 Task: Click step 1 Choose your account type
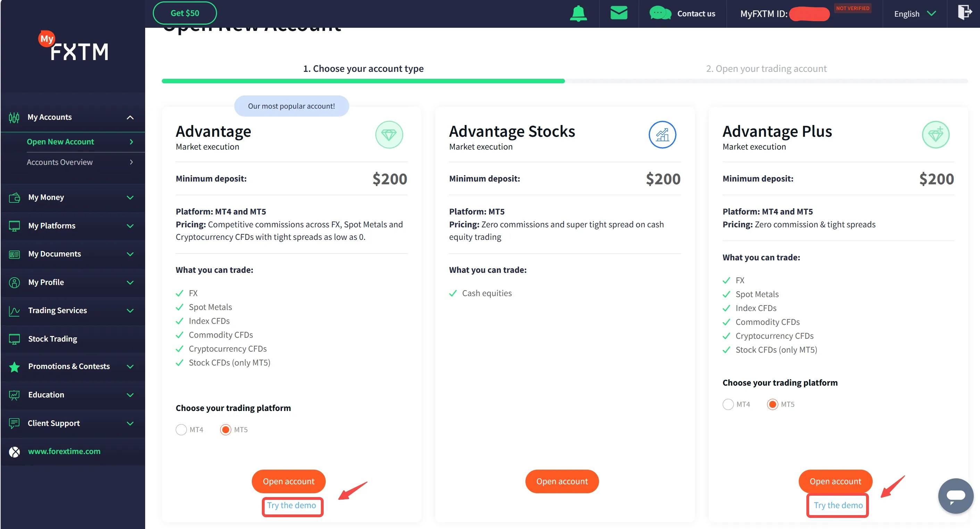(x=363, y=68)
